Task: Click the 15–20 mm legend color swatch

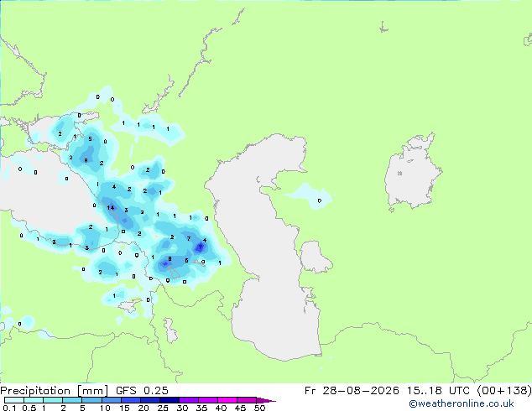Action: click(130, 400)
